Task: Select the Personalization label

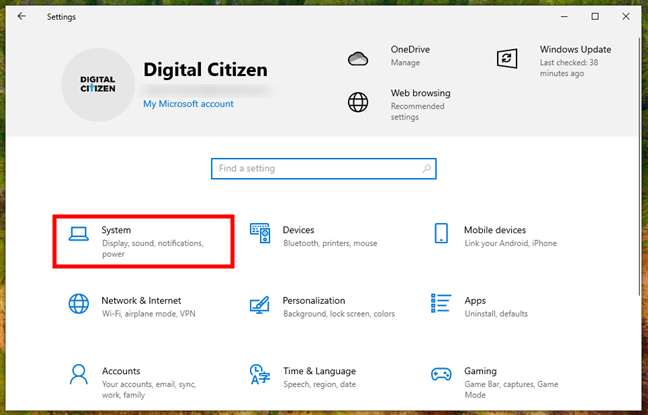Action: click(314, 301)
